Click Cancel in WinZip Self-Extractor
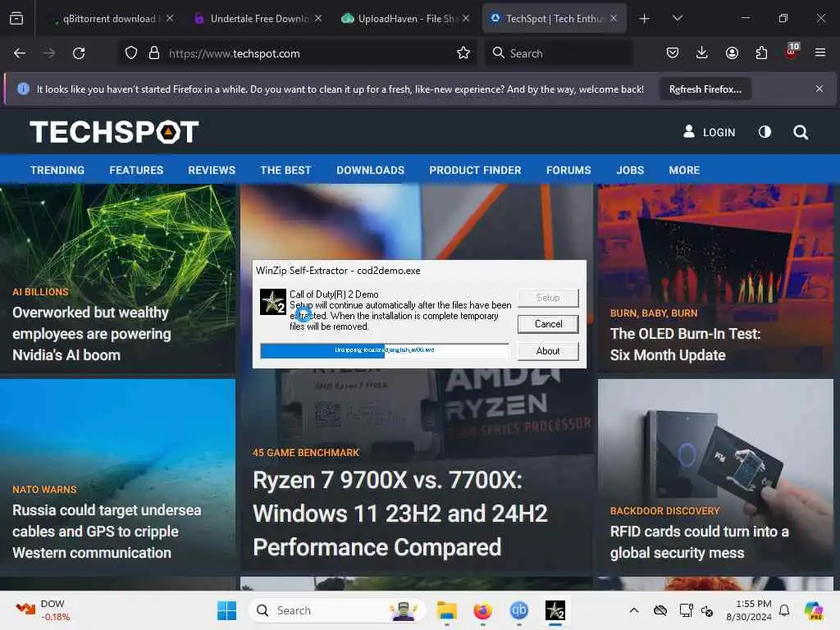The width and height of the screenshot is (840, 630). click(x=548, y=324)
